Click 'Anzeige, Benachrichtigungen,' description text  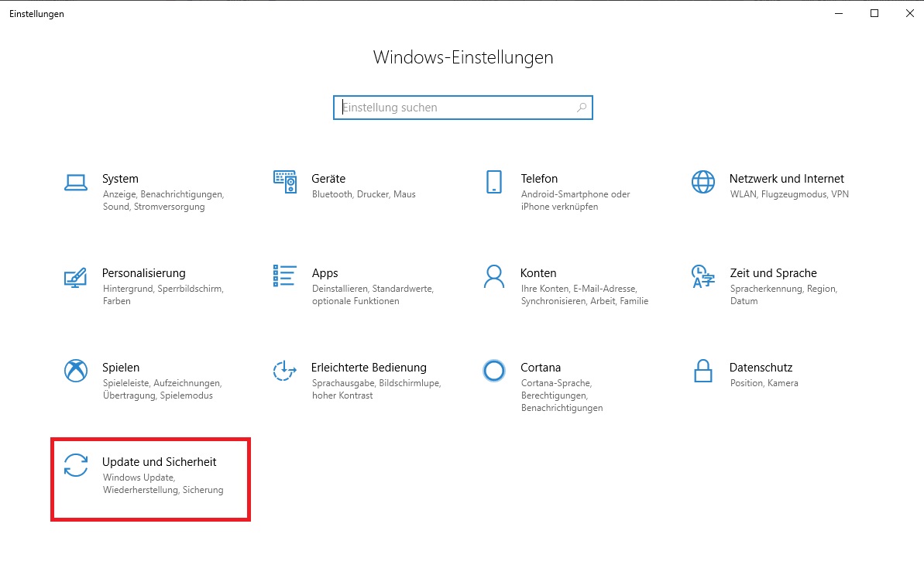pyautogui.click(x=163, y=194)
